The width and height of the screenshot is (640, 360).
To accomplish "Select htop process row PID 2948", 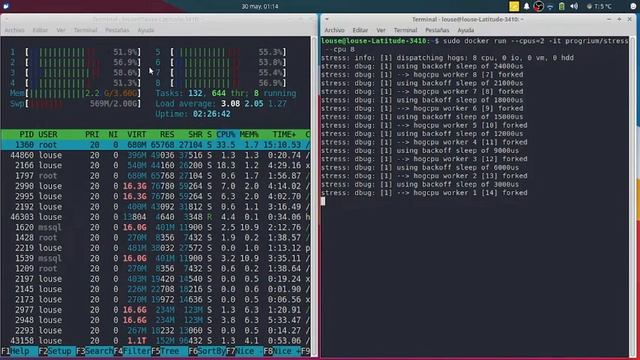I will point(156,320).
